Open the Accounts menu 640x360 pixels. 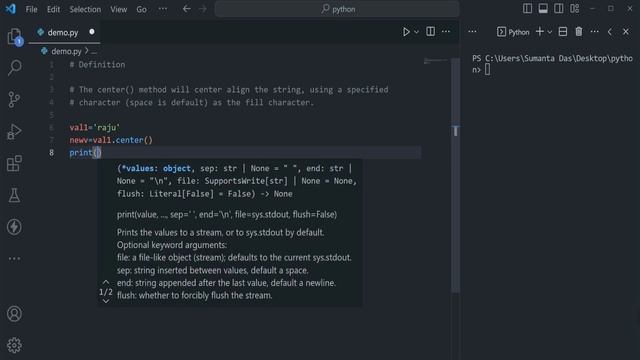tap(14, 313)
